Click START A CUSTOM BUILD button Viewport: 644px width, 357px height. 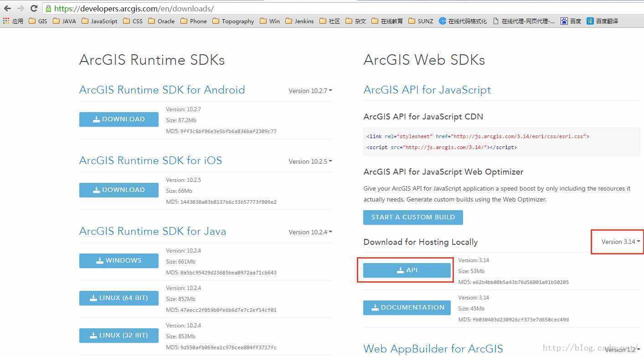(x=413, y=217)
